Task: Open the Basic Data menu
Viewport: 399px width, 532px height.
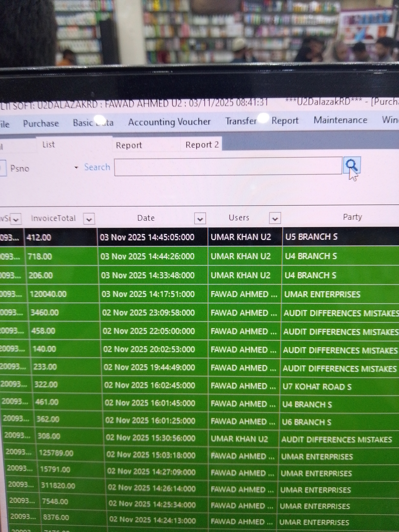Action: (x=93, y=123)
